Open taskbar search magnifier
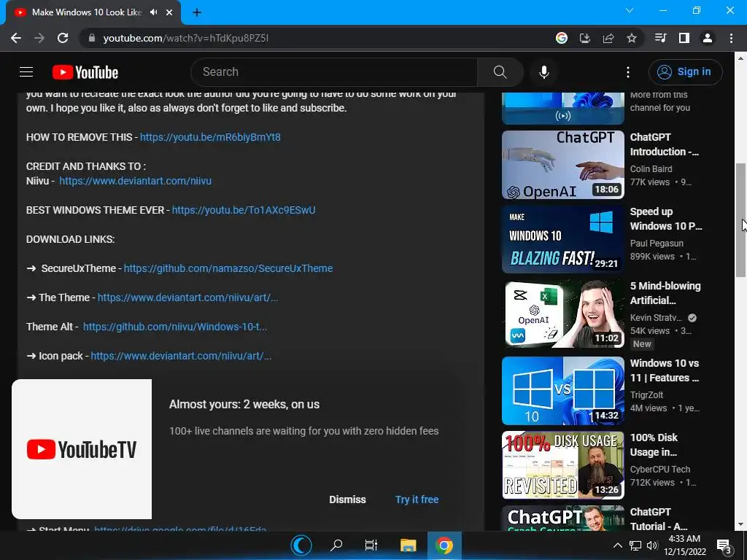The width and height of the screenshot is (747, 560). coord(336,545)
